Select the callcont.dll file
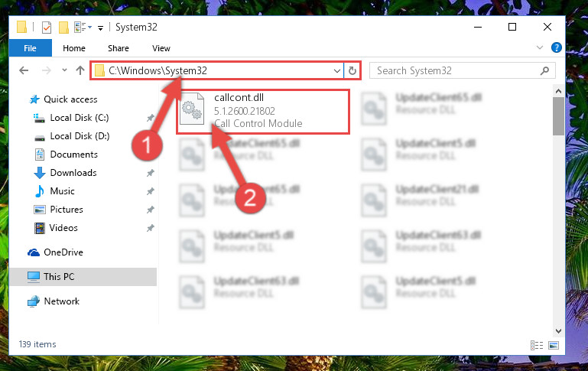The width and height of the screenshot is (588, 371). click(x=263, y=111)
